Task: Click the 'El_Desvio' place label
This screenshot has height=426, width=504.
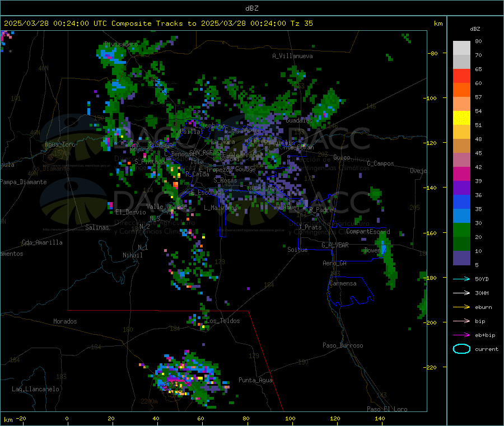Action: 131,212
